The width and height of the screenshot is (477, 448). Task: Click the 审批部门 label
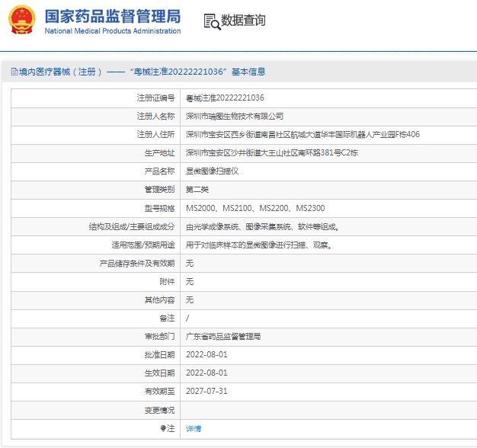(159, 337)
